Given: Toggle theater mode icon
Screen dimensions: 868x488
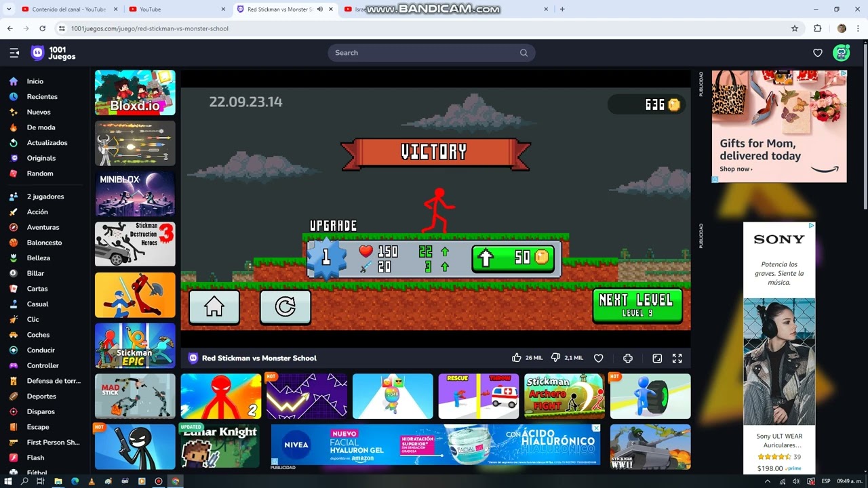Looking at the screenshot, I should tap(657, 358).
